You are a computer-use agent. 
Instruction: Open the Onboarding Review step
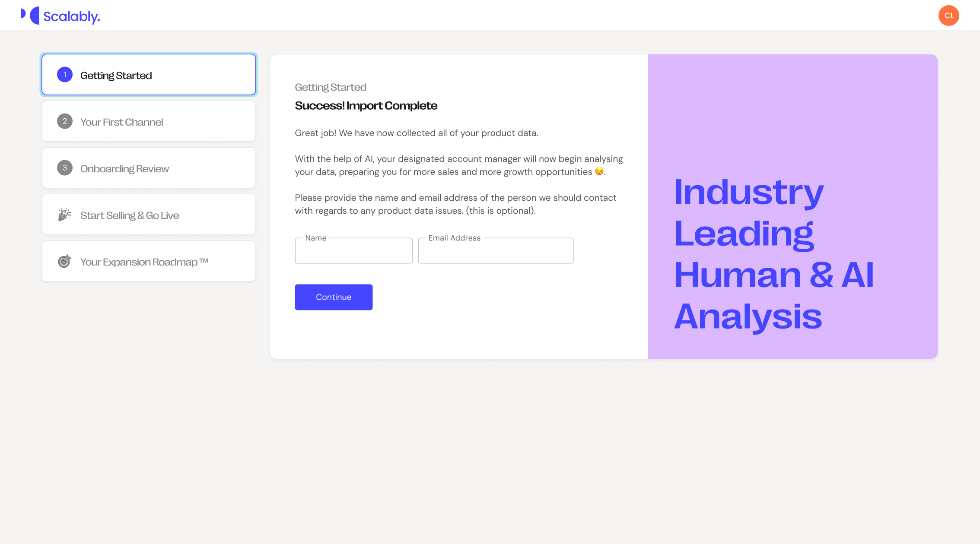tap(124, 169)
